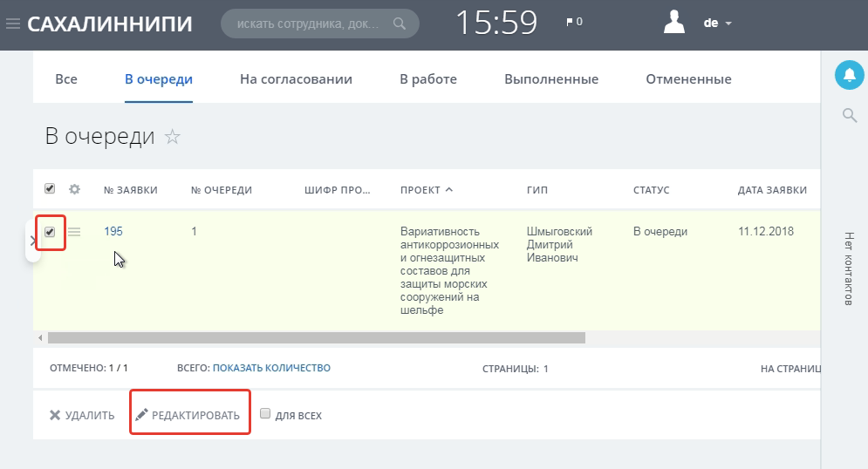Click the 'Редактировать' button
The width and height of the screenshot is (868, 469).
pos(188,415)
